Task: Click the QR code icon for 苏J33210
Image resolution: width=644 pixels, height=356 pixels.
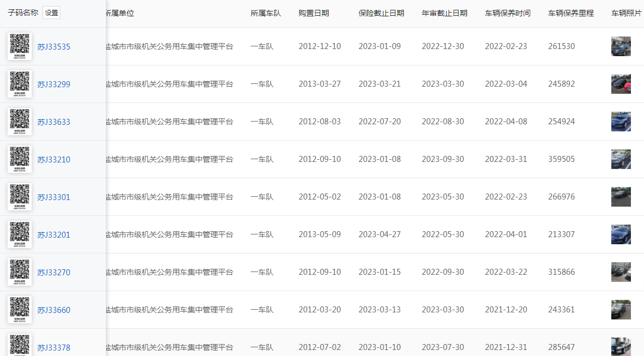Action: [19, 159]
